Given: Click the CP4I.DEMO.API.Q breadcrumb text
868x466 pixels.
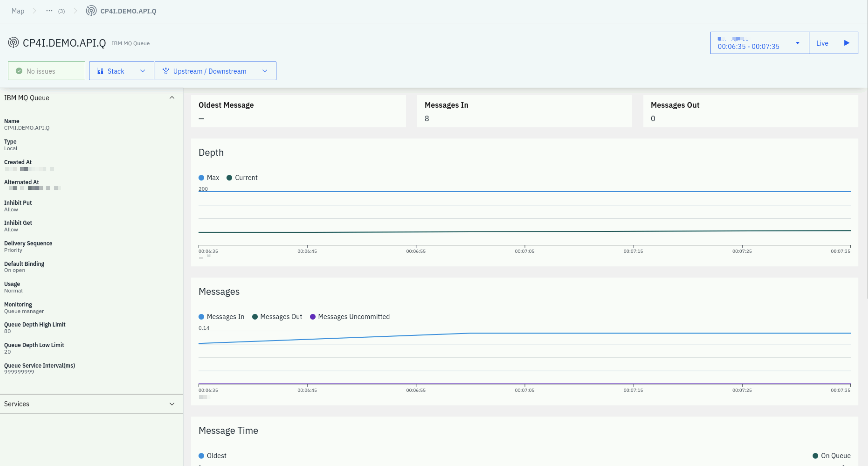Looking at the screenshot, I should pyautogui.click(x=128, y=11).
